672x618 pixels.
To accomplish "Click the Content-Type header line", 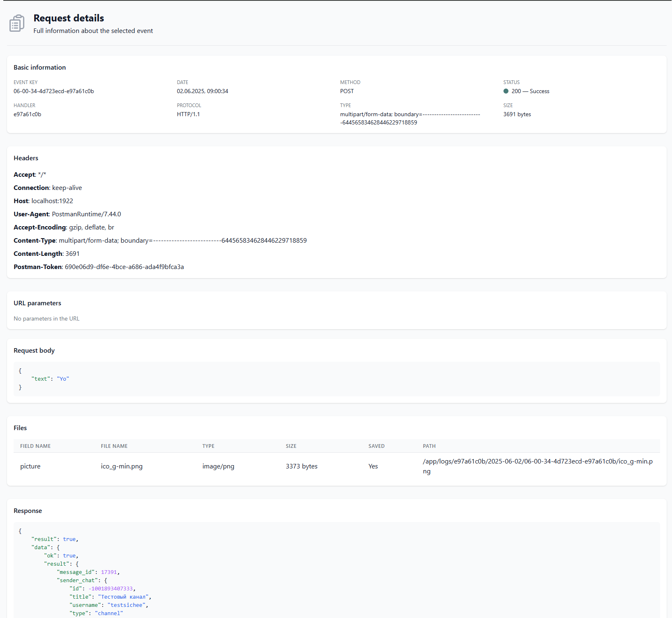I will [160, 241].
